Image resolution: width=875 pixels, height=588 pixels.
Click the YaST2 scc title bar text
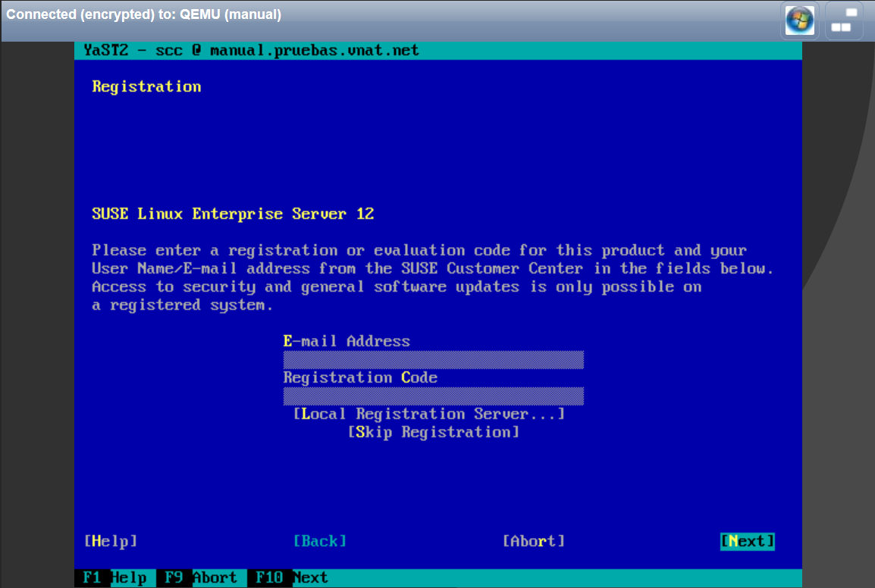pos(251,50)
